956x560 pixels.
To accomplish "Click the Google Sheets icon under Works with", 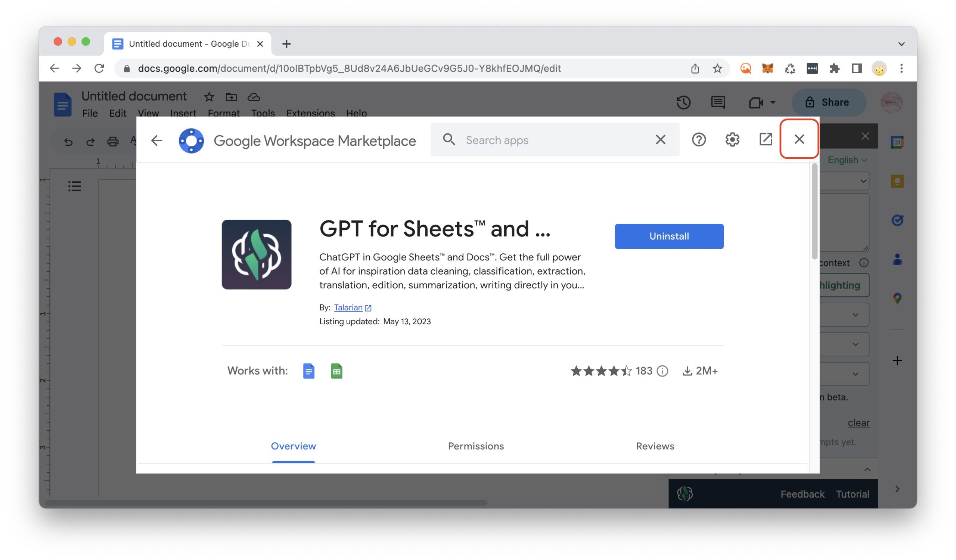I will click(x=336, y=371).
